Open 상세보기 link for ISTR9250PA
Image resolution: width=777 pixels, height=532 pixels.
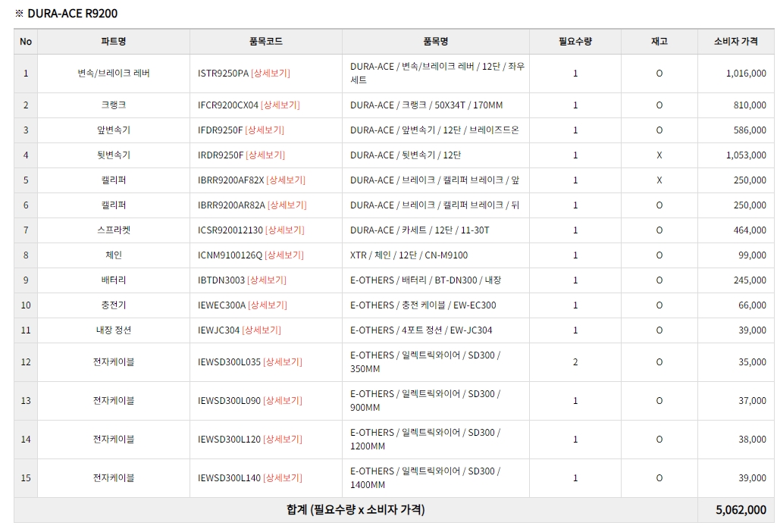[271, 74]
